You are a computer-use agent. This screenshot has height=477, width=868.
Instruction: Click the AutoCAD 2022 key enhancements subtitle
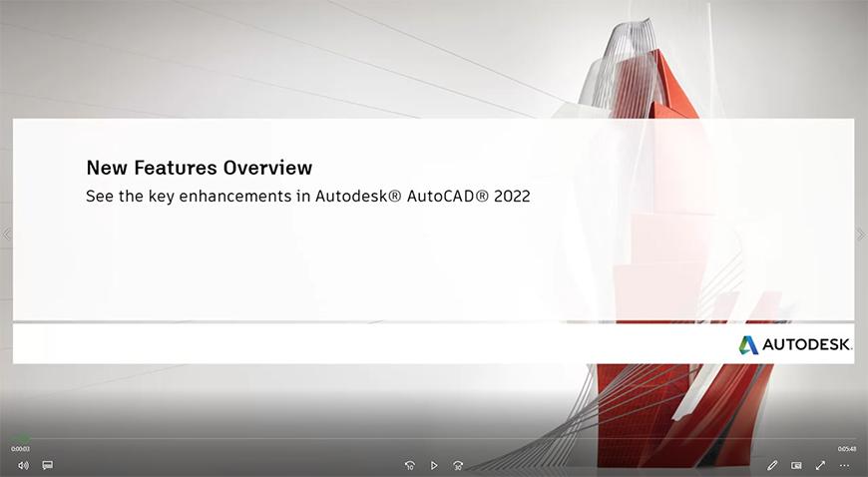[x=307, y=197]
